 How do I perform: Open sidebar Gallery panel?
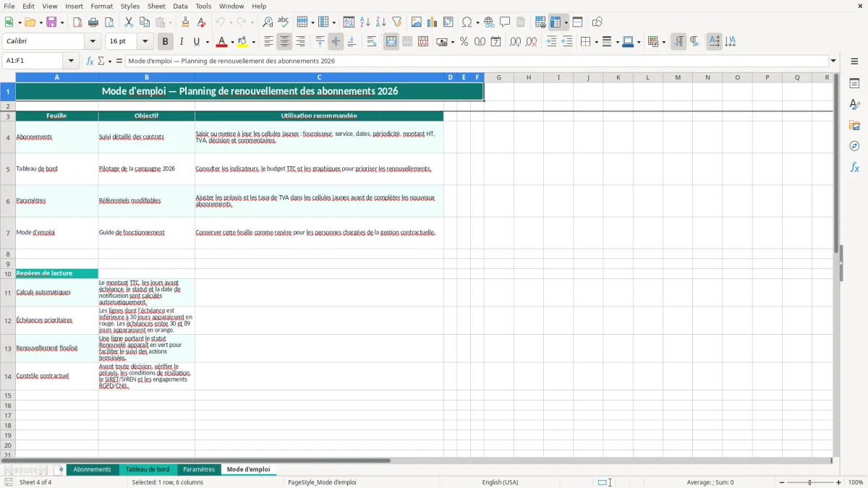click(x=854, y=125)
